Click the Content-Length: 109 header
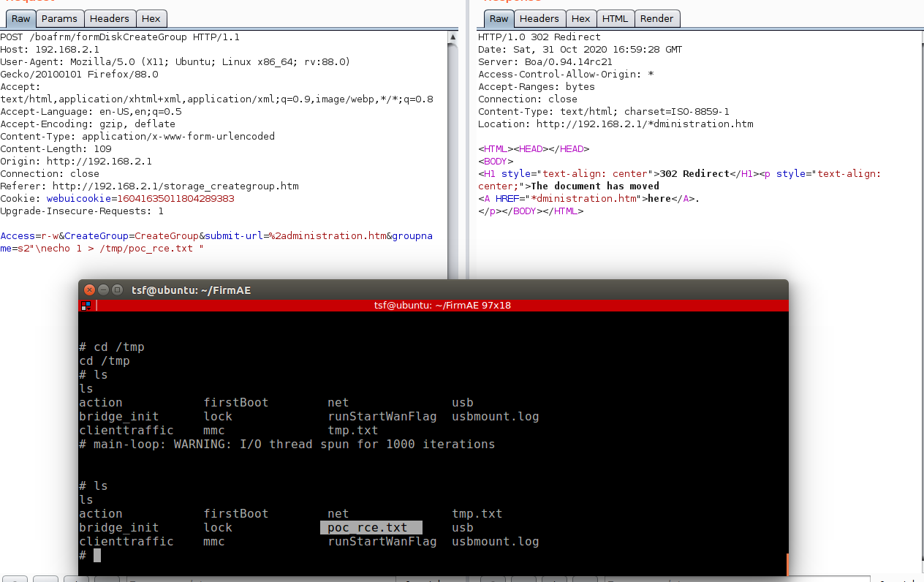 (x=56, y=149)
